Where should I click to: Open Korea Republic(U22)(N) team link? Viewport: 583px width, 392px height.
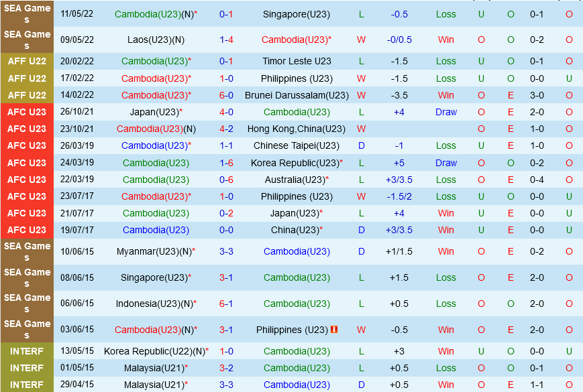[154, 351]
